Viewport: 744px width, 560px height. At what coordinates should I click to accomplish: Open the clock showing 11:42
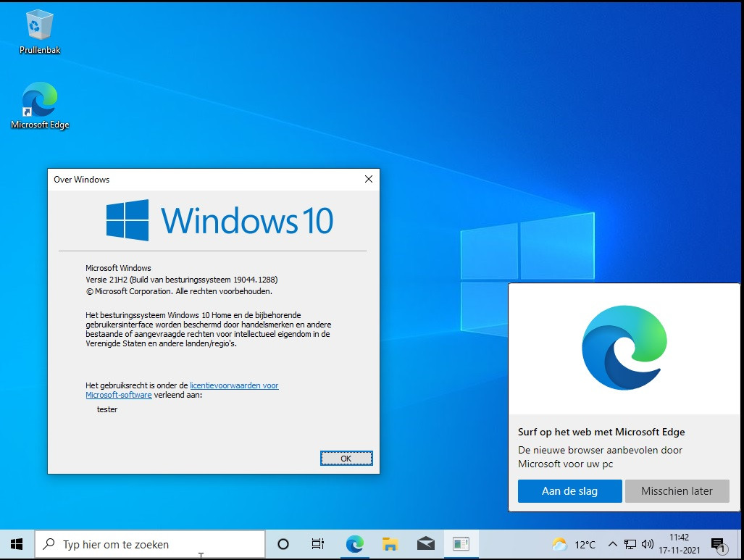coord(679,544)
